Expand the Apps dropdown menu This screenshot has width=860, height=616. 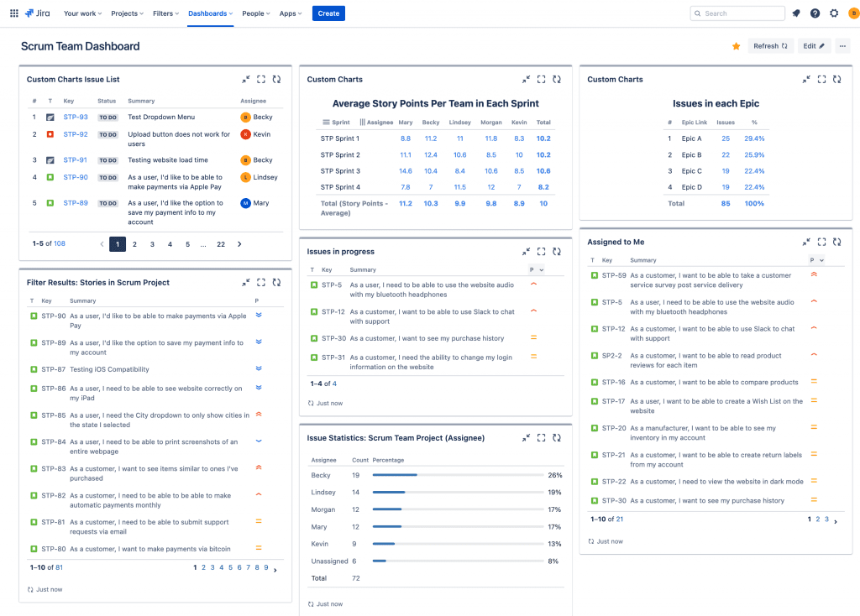[x=291, y=13]
